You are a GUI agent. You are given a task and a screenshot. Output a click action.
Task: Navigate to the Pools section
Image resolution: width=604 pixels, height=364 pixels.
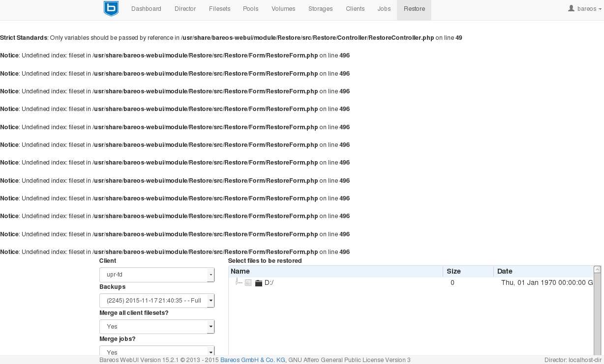click(x=250, y=9)
